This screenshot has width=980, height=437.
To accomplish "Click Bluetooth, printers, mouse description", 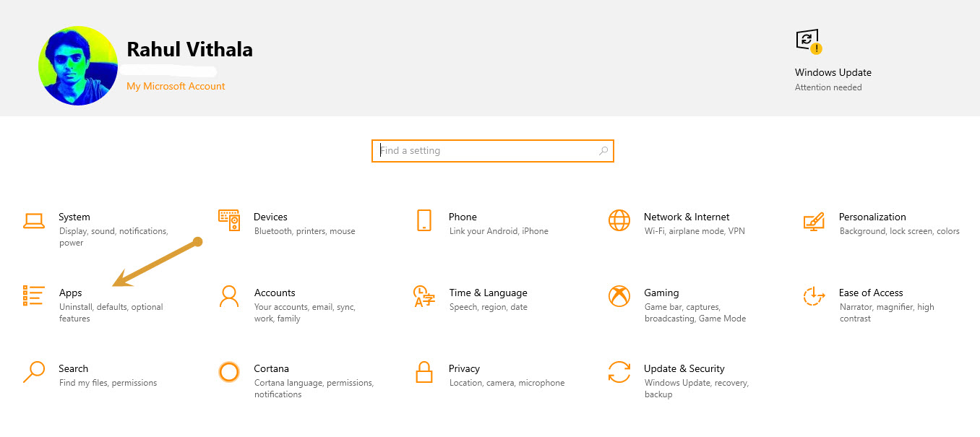I will click(305, 231).
